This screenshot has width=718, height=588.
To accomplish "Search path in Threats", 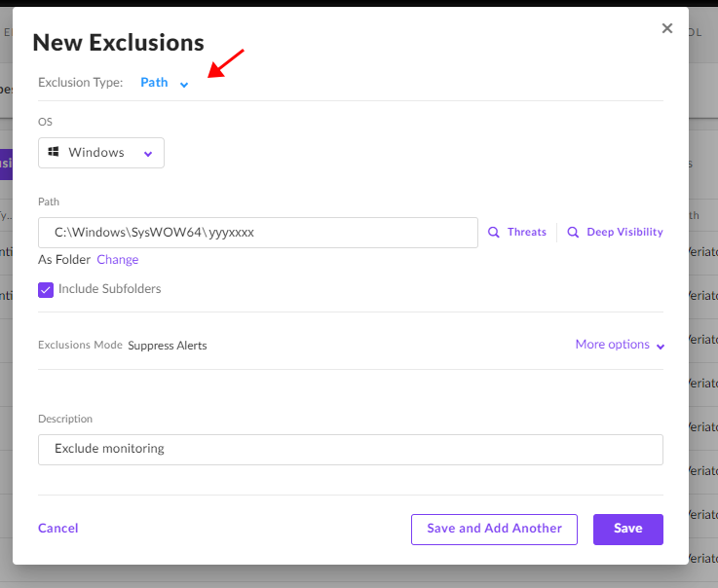I will click(x=517, y=232).
